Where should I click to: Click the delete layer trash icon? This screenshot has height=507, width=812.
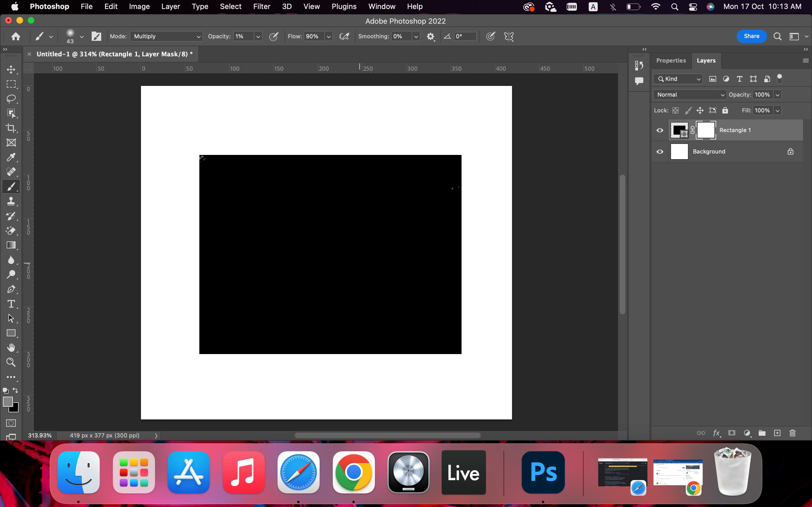pyautogui.click(x=793, y=433)
